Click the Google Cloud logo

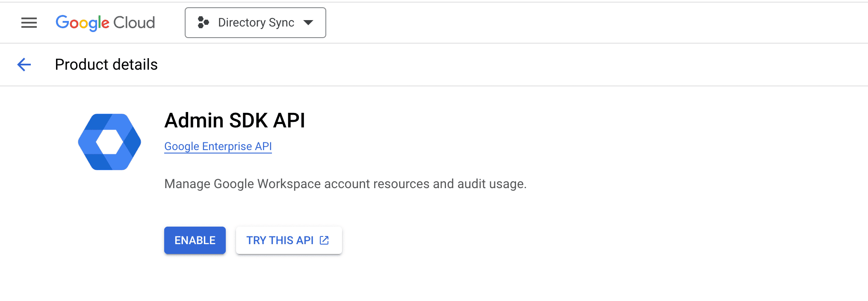(105, 23)
